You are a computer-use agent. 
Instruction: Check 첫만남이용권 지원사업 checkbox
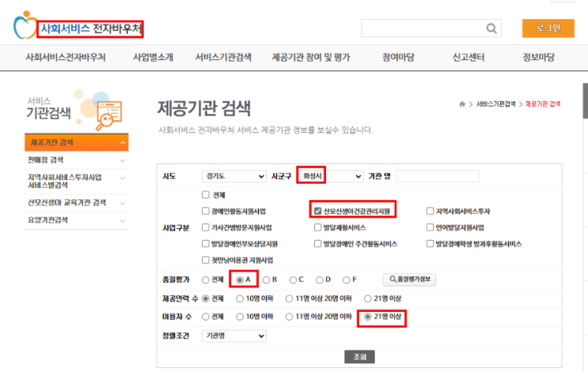point(206,260)
